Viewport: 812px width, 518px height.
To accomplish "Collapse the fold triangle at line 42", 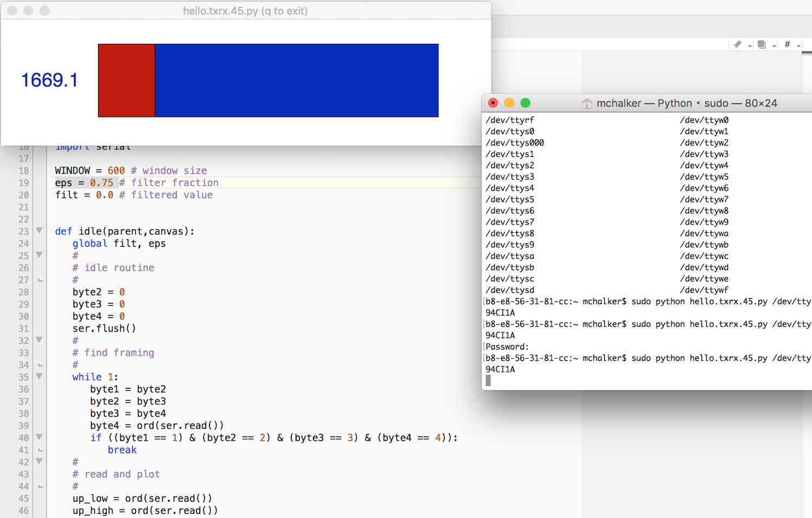I will pos(40,461).
